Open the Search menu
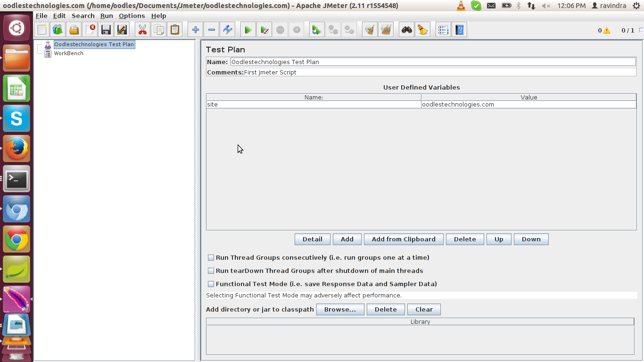 point(83,16)
